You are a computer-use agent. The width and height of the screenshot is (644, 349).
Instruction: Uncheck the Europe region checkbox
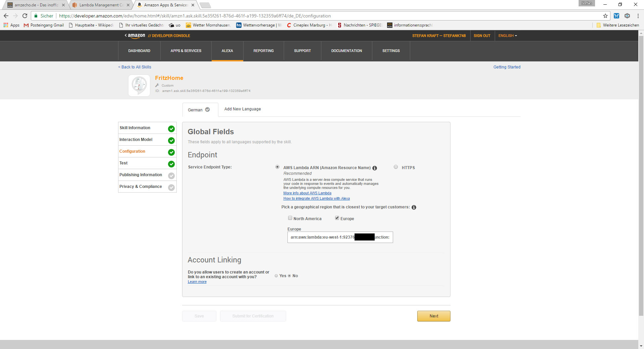click(x=337, y=218)
